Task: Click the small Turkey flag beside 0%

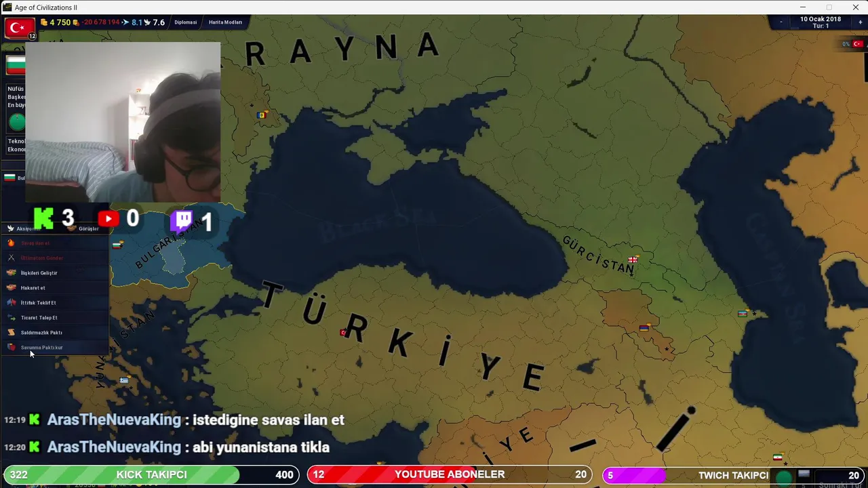Action: (857, 44)
